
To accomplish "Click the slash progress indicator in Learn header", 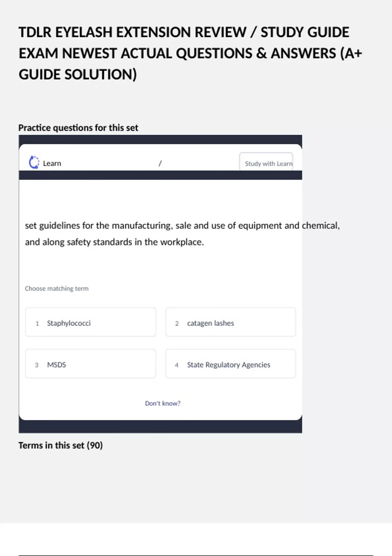I will [x=160, y=163].
